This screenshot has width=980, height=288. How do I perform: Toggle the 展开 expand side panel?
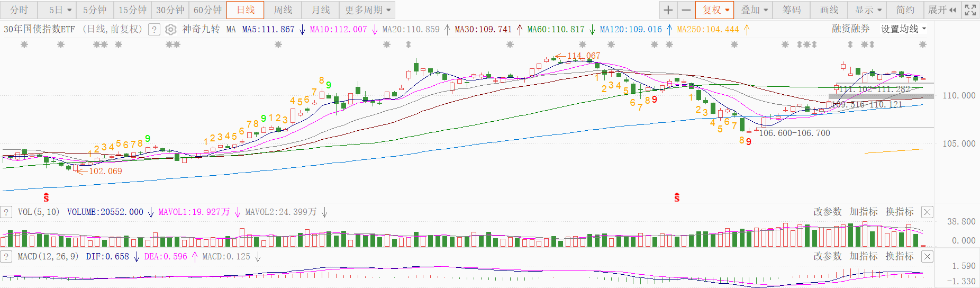pyautogui.click(x=942, y=10)
